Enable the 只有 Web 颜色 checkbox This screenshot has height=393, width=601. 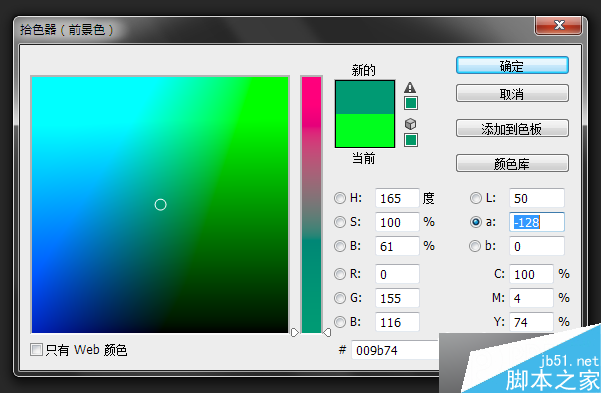(x=36, y=349)
